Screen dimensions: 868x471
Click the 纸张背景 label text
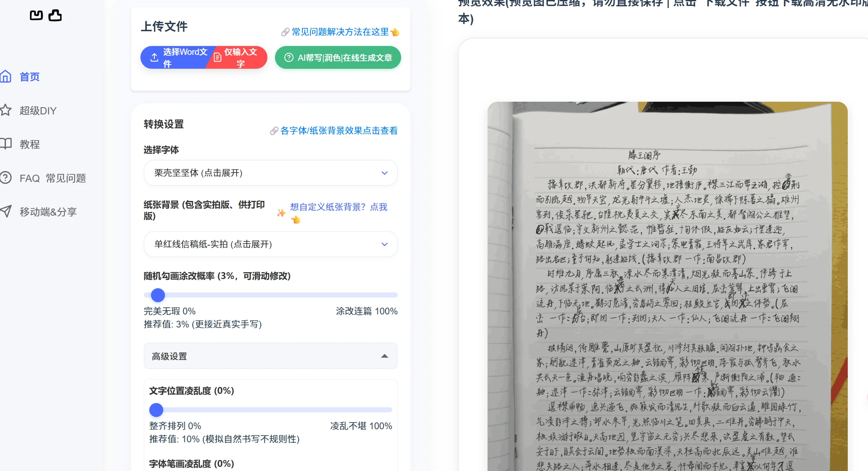(x=204, y=210)
